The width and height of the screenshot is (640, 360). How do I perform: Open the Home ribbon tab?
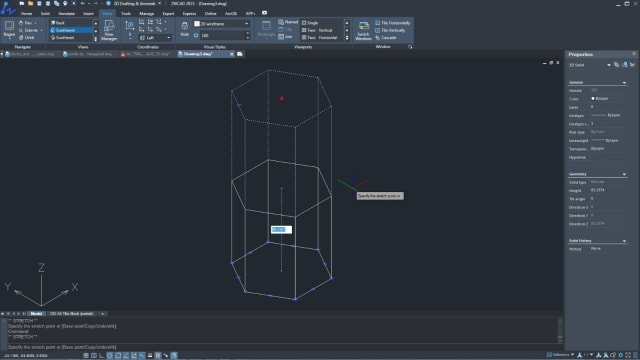[27, 13]
